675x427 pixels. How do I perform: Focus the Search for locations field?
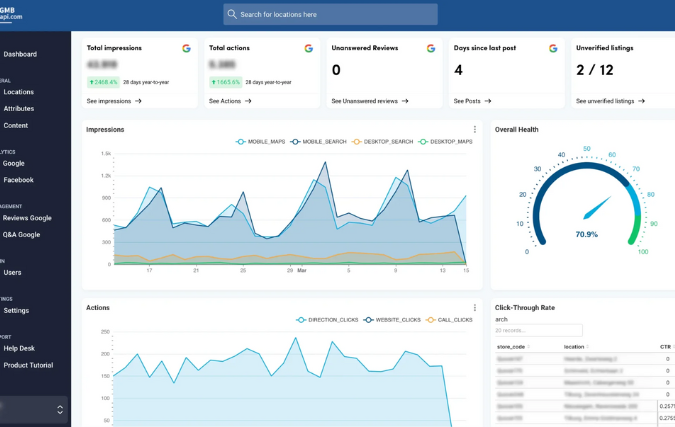point(330,14)
